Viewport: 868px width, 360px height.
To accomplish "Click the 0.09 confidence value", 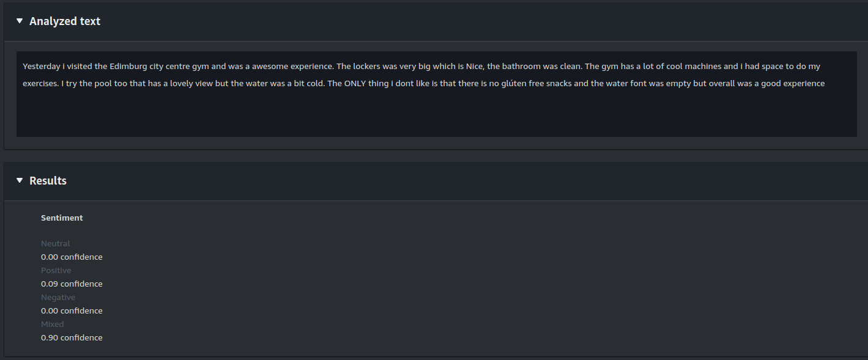I will point(72,284).
